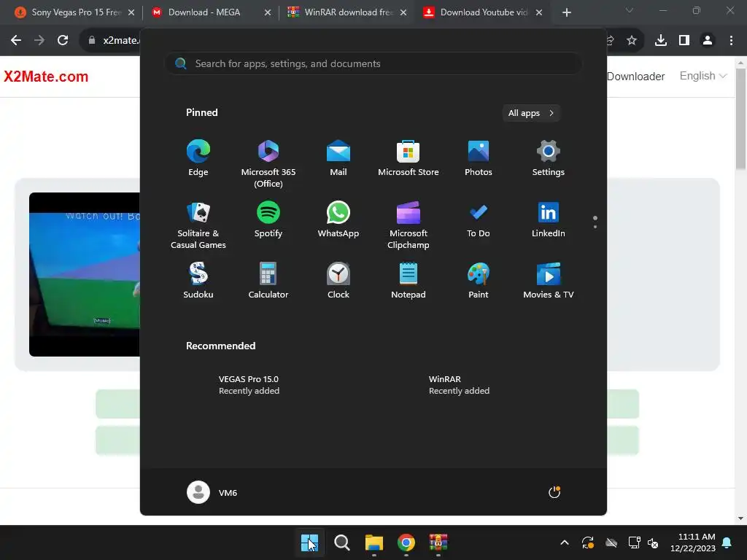Launch Microsoft 365 (Office) app
This screenshot has height=560, width=747.
[268, 164]
